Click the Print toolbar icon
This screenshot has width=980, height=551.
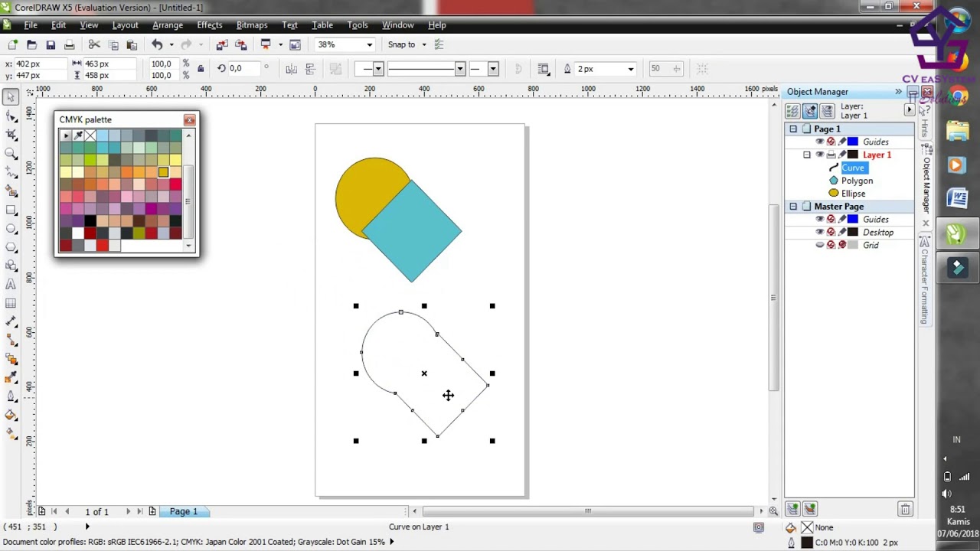tap(70, 45)
